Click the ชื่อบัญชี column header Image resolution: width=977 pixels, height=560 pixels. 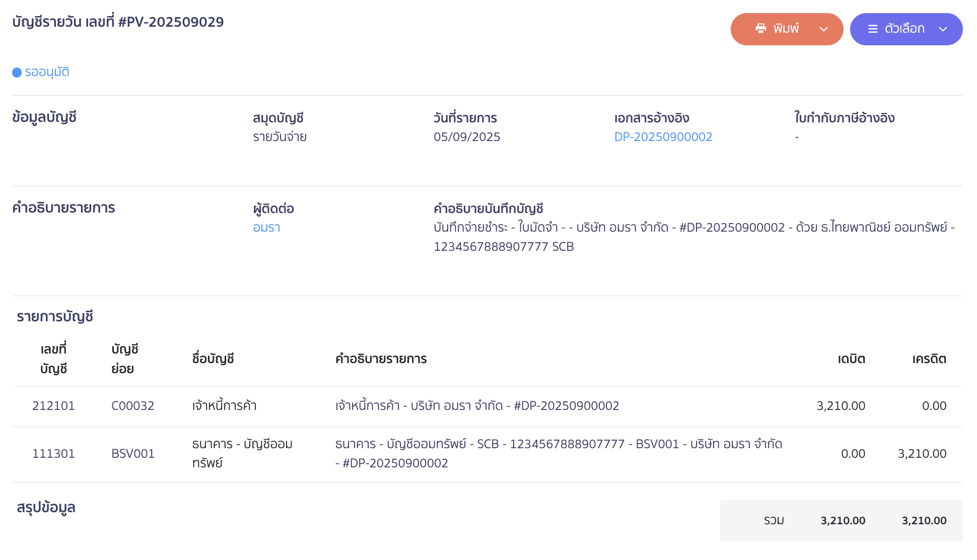[213, 359]
